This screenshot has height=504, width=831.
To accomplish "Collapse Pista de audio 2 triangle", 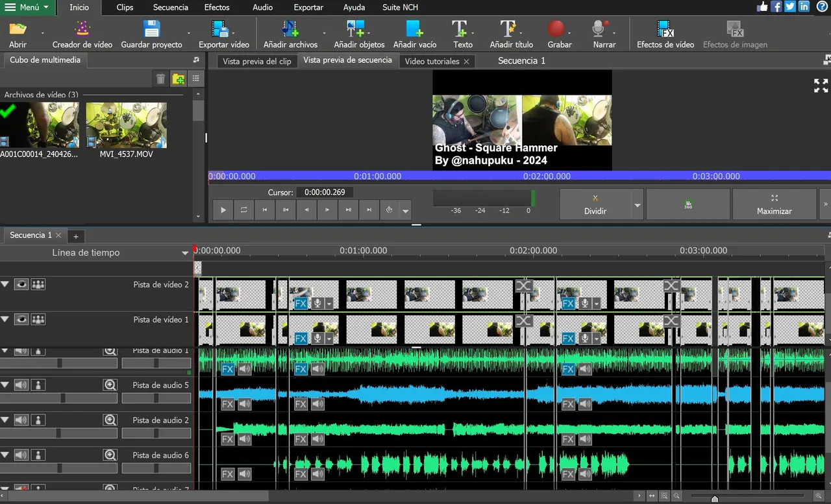I will click(5, 420).
